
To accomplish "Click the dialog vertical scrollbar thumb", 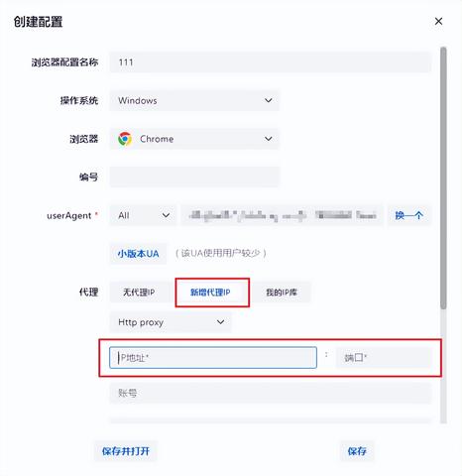I will click(x=443, y=178).
